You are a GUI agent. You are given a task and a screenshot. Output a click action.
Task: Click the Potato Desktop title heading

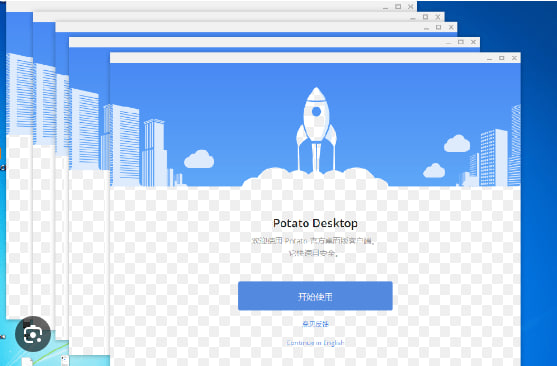pyautogui.click(x=315, y=223)
